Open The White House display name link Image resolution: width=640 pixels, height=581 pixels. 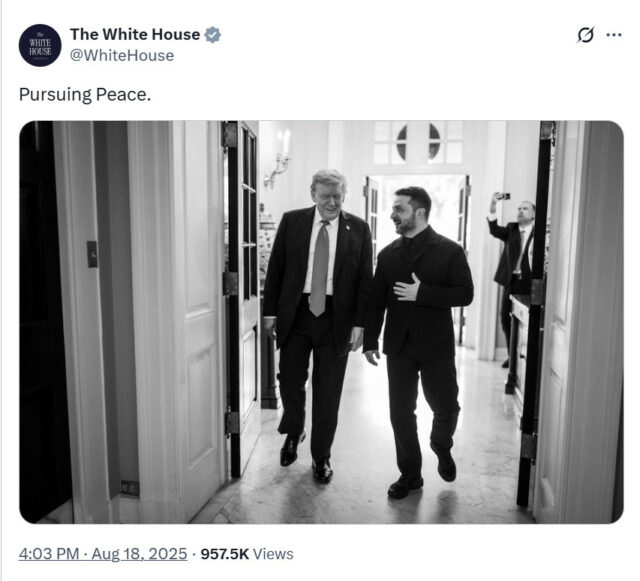(x=135, y=35)
